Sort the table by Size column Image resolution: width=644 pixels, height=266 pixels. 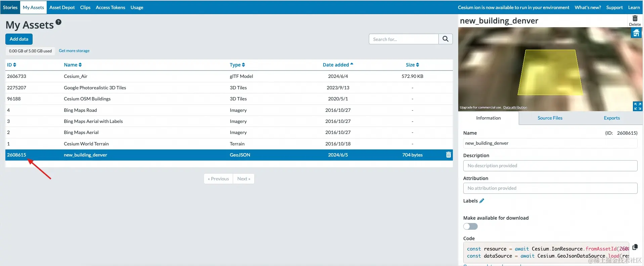pos(413,65)
